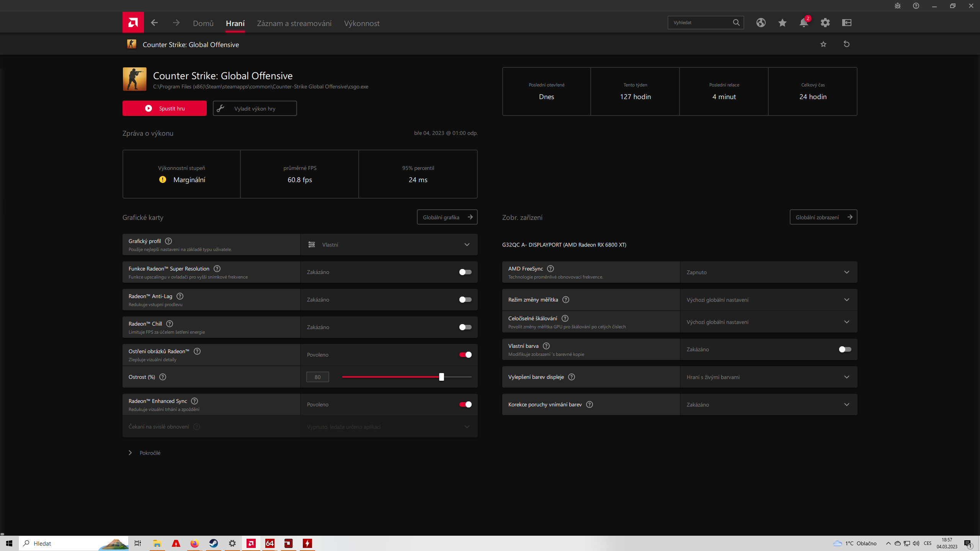Open AIDA64 from the taskbar
This screenshot has height=551, width=980.
tap(270, 543)
